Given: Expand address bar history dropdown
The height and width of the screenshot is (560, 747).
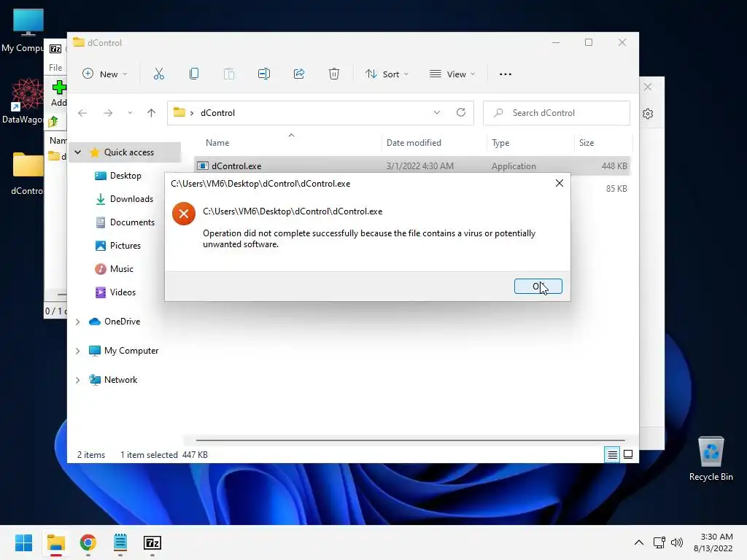Looking at the screenshot, I should coord(437,112).
